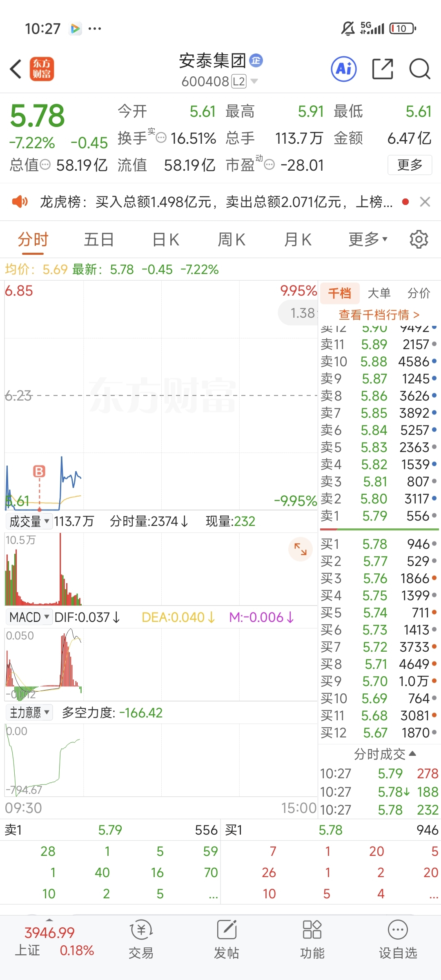Tap the intraday price chart area
This screenshot has height=980, width=441.
click(x=161, y=395)
